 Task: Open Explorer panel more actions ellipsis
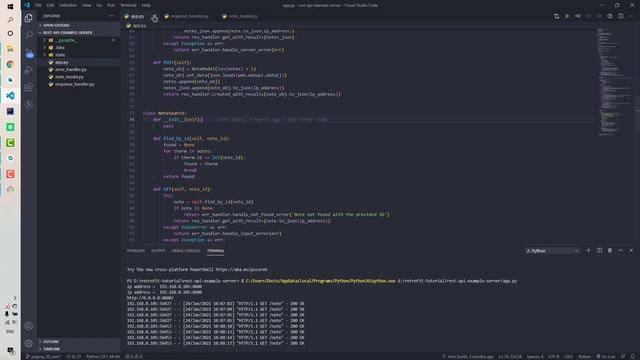[x=112, y=16]
